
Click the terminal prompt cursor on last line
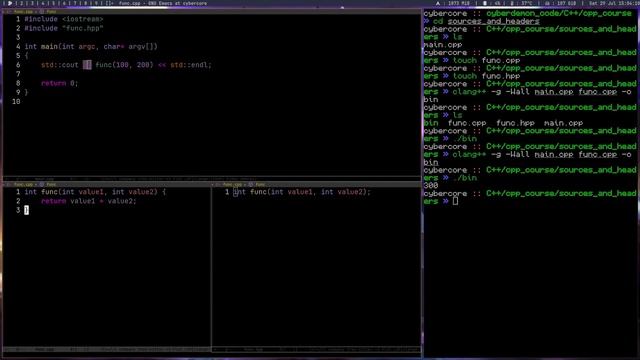(455, 201)
